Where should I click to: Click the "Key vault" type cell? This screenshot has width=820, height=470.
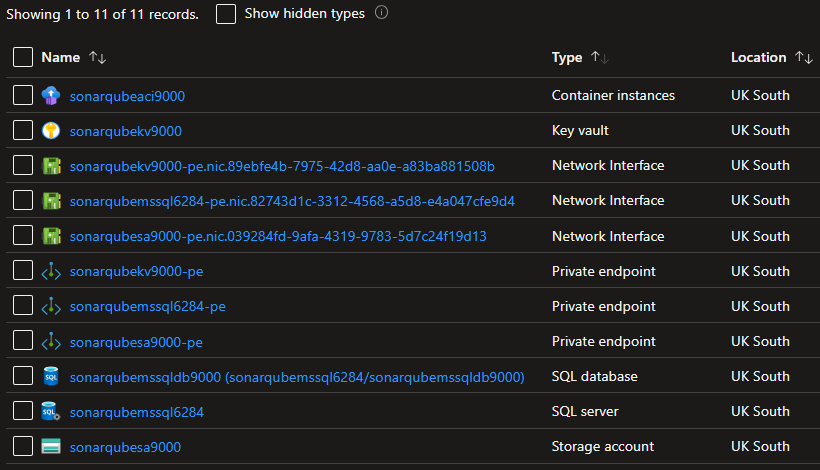click(x=580, y=130)
